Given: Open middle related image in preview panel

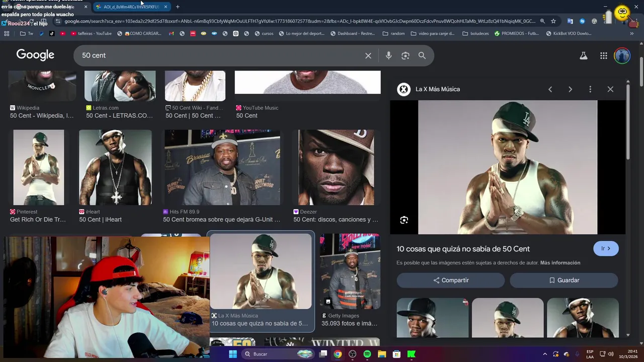Looking at the screenshot, I should click(508, 318).
